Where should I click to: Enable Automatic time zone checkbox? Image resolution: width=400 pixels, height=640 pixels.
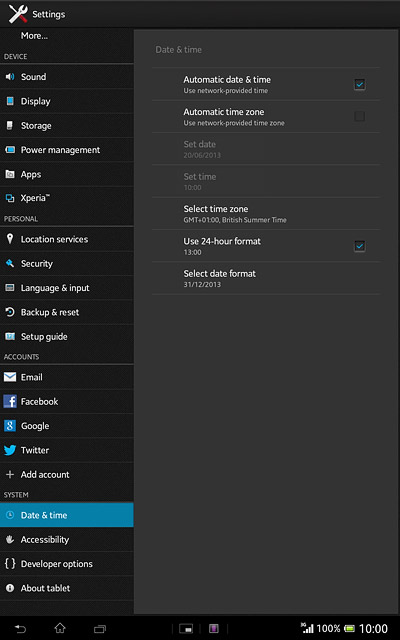click(360, 117)
